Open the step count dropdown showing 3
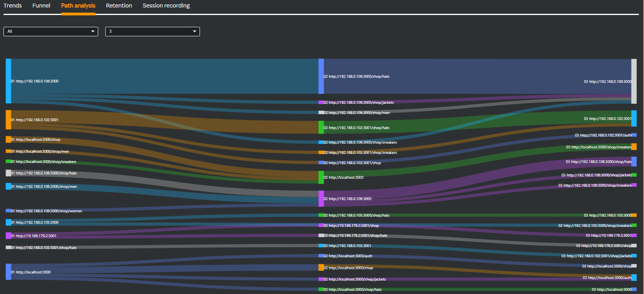 (153, 31)
